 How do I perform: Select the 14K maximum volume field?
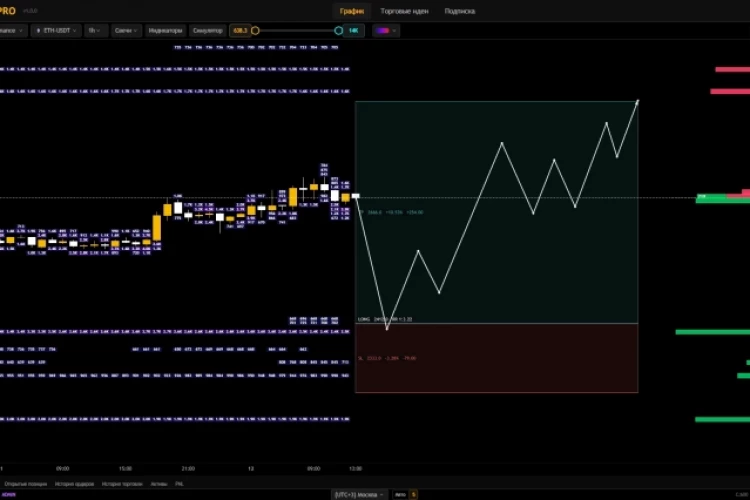(x=353, y=31)
